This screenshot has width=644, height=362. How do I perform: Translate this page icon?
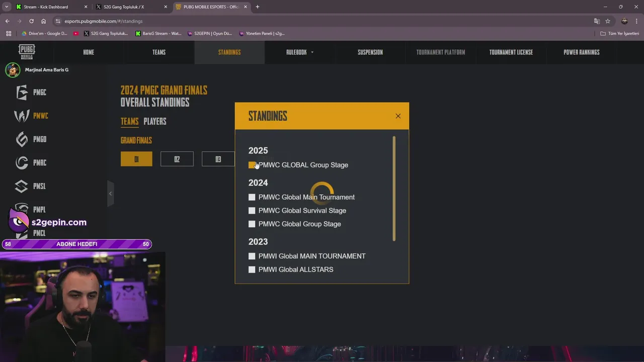pyautogui.click(x=597, y=21)
